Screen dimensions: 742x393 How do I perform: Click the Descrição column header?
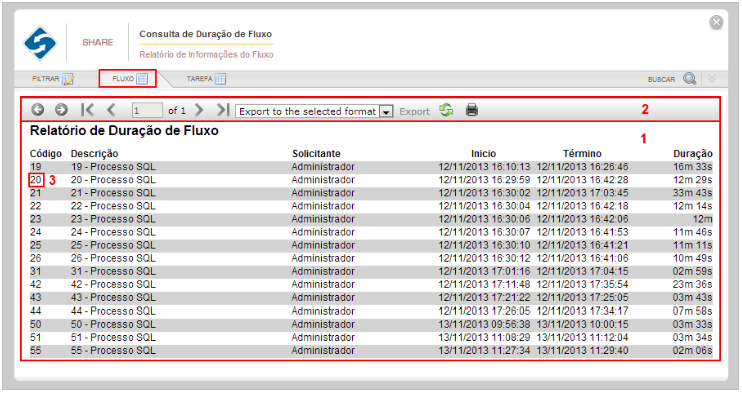tap(94, 153)
